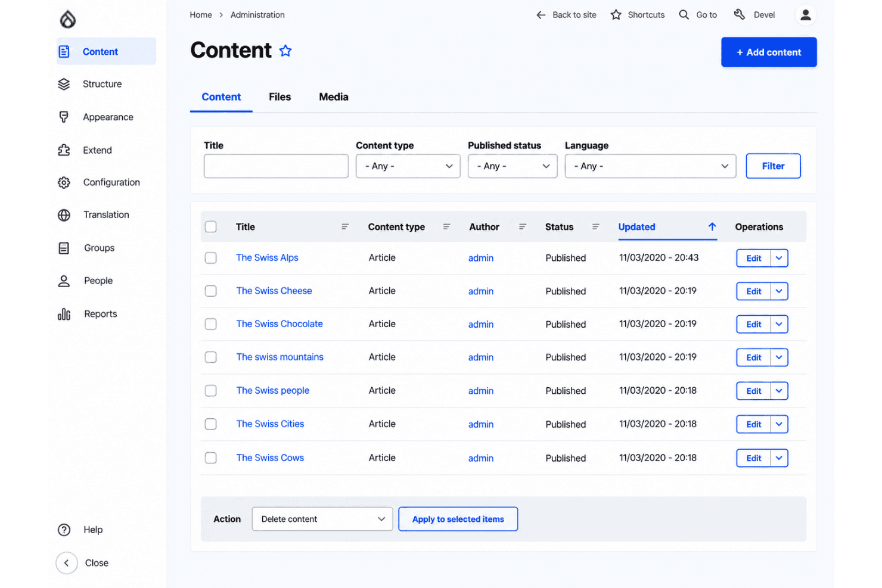
Task: Select the Content tab
Action: coord(221,97)
